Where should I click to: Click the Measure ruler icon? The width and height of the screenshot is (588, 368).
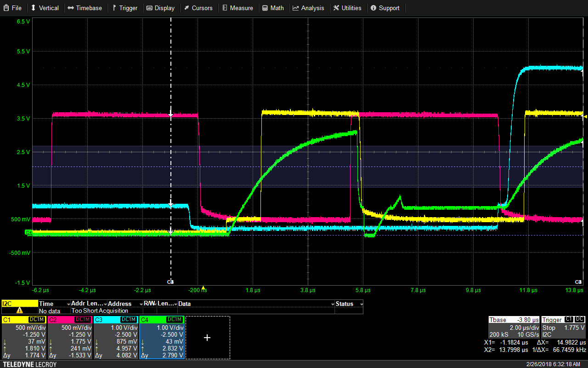(225, 8)
